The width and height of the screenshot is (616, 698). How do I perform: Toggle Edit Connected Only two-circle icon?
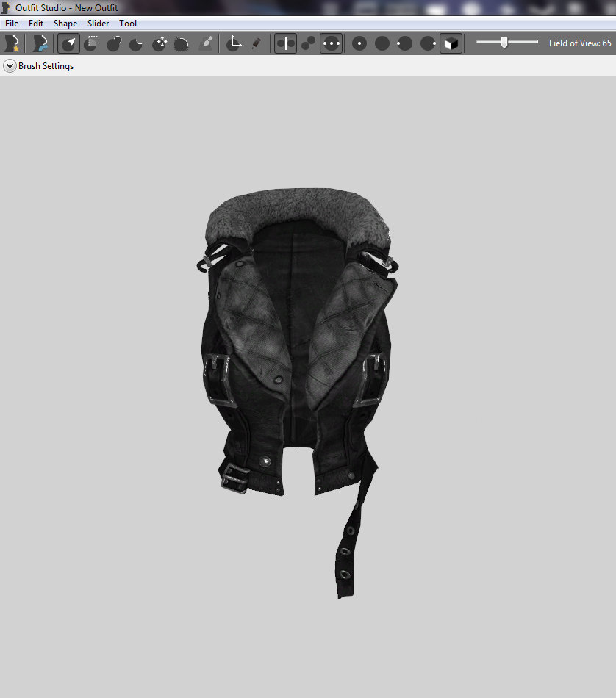click(x=308, y=43)
